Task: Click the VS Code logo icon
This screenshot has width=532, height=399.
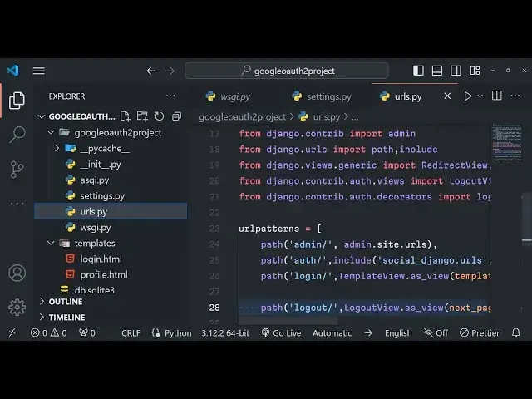Action: [x=12, y=70]
